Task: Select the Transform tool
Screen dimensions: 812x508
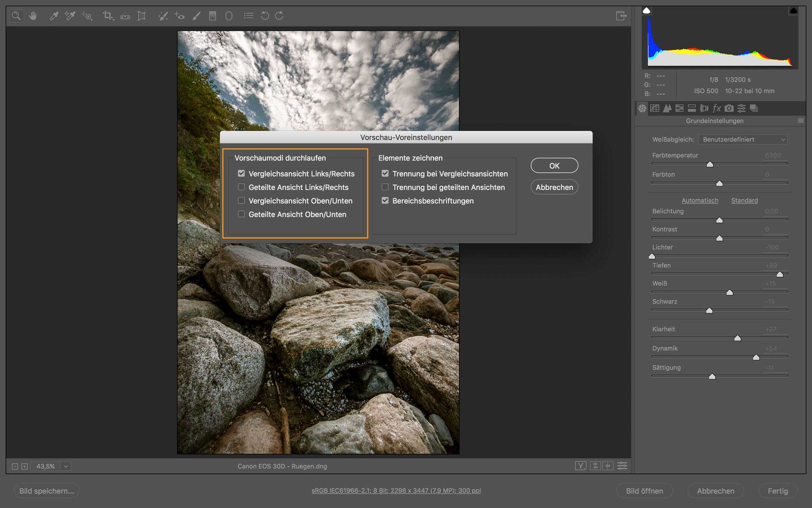Action: (x=142, y=16)
